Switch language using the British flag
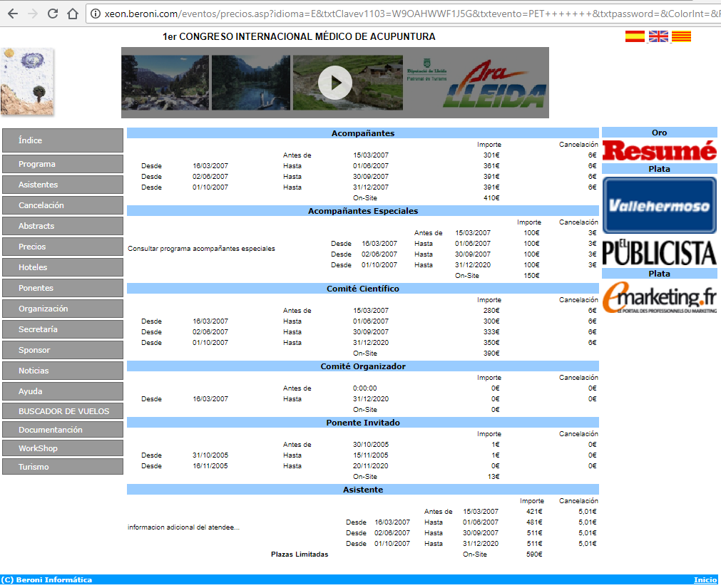 [x=658, y=37]
